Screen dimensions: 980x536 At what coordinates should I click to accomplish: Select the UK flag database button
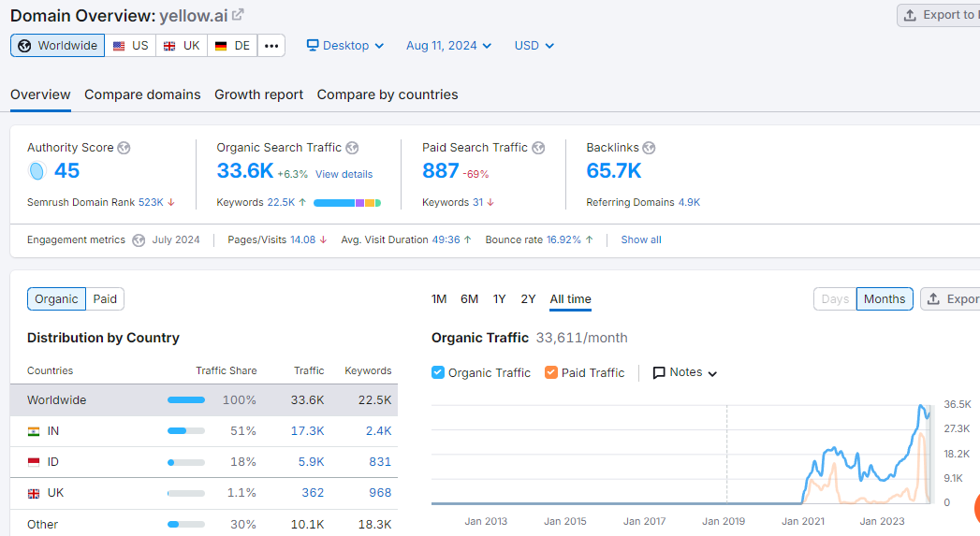[x=182, y=46]
